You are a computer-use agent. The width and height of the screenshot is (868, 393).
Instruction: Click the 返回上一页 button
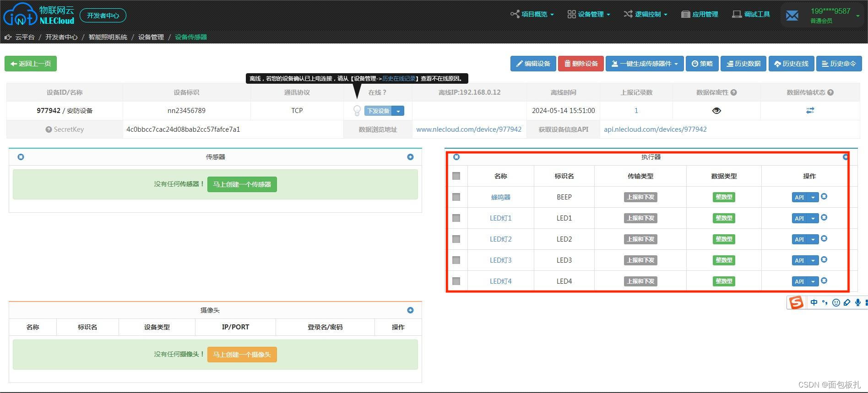coord(31,64)
